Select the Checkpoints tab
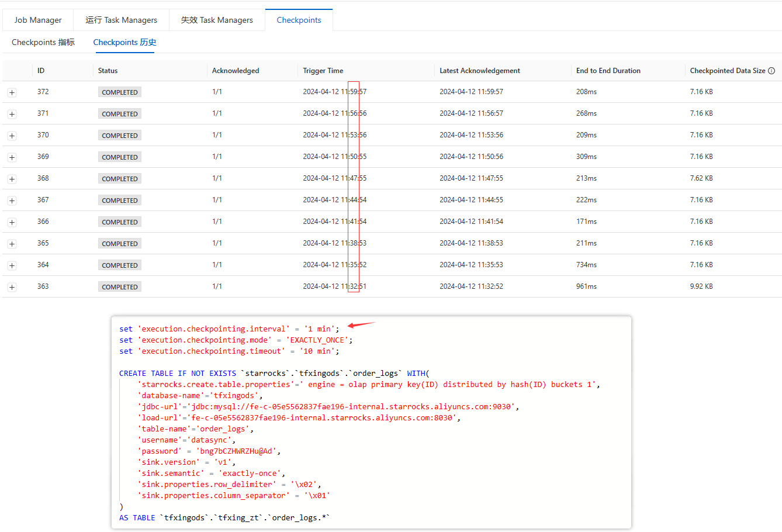 [299, 20]
